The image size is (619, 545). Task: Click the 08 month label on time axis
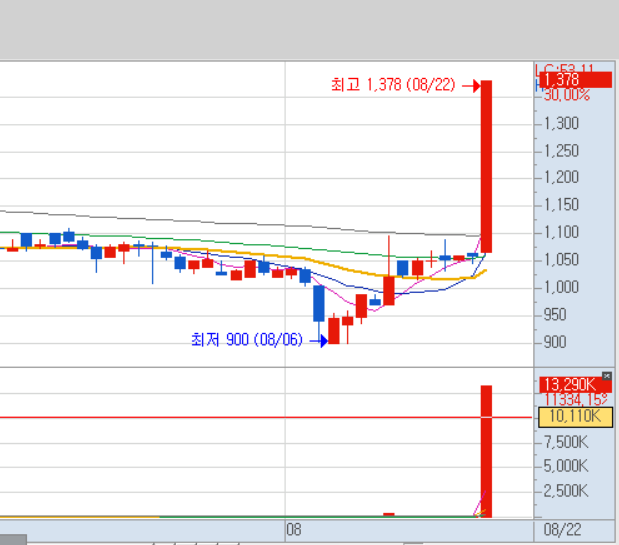point(294,529)
